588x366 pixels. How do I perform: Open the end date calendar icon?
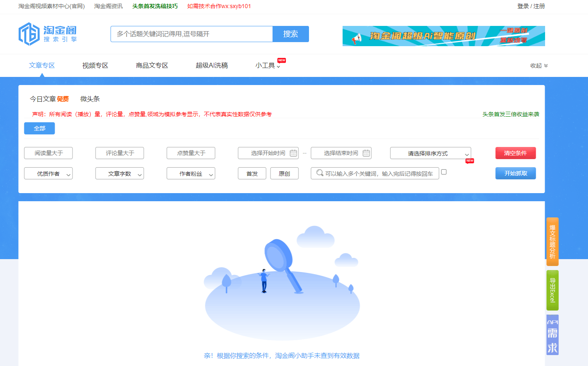click(366, 153)
